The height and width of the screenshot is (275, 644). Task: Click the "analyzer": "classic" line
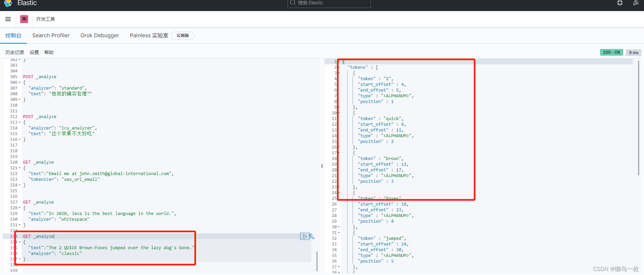(55, 254)
